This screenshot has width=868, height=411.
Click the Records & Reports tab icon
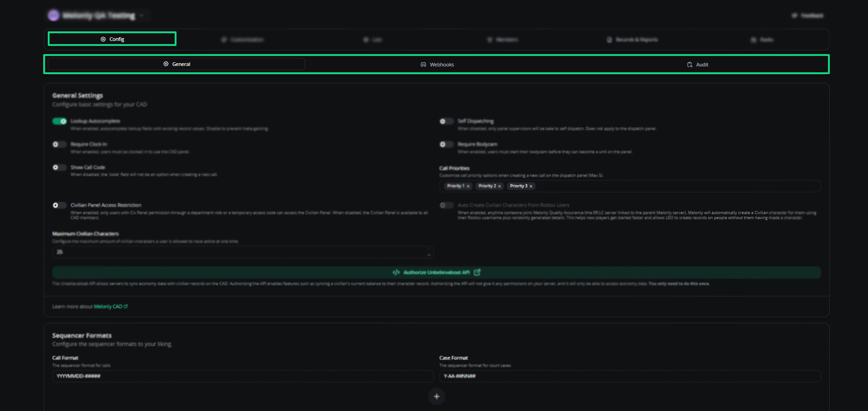(x=610, y=40)
